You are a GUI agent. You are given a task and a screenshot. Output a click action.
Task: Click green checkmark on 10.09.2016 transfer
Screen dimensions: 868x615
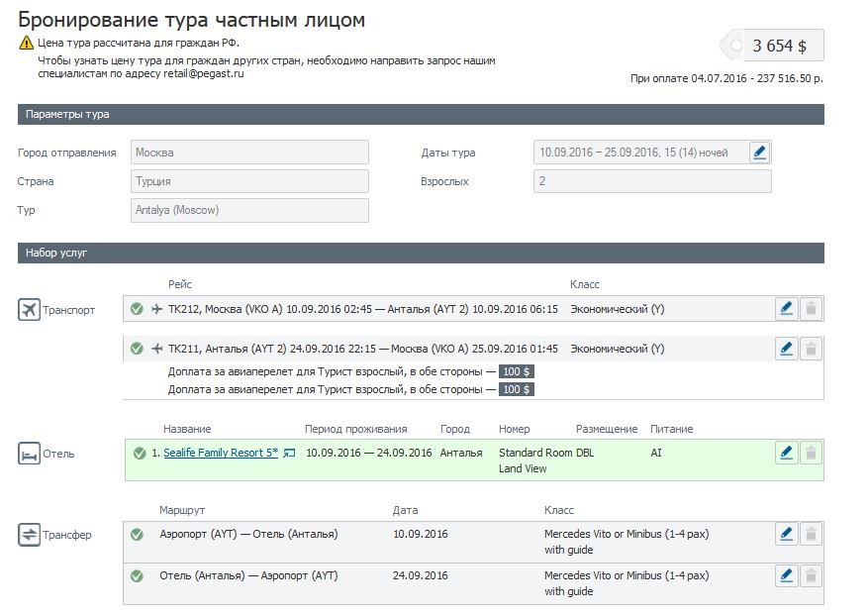137,534
